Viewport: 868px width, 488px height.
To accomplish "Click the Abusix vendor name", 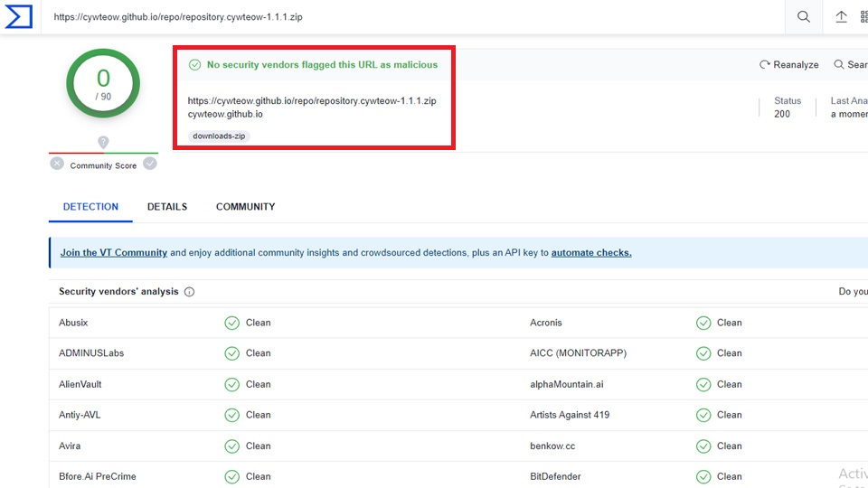I will [x=73, y=323].
